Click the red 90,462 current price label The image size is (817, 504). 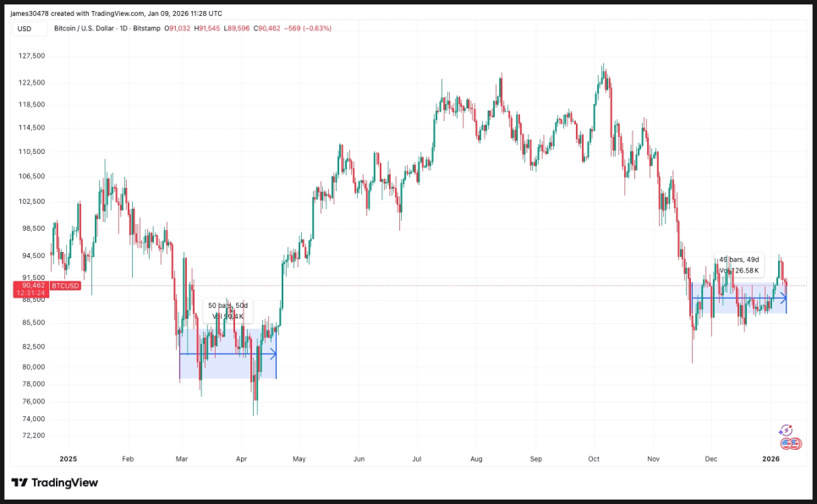[30, 286]
